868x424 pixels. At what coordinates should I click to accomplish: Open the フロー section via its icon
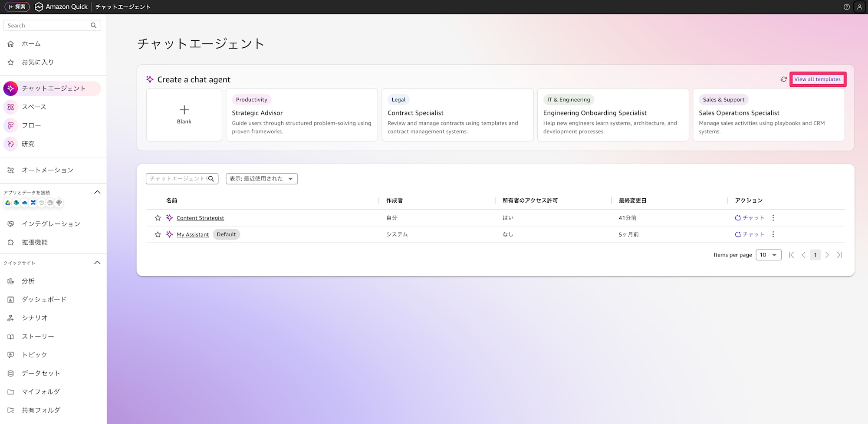(x=10, y=125)
